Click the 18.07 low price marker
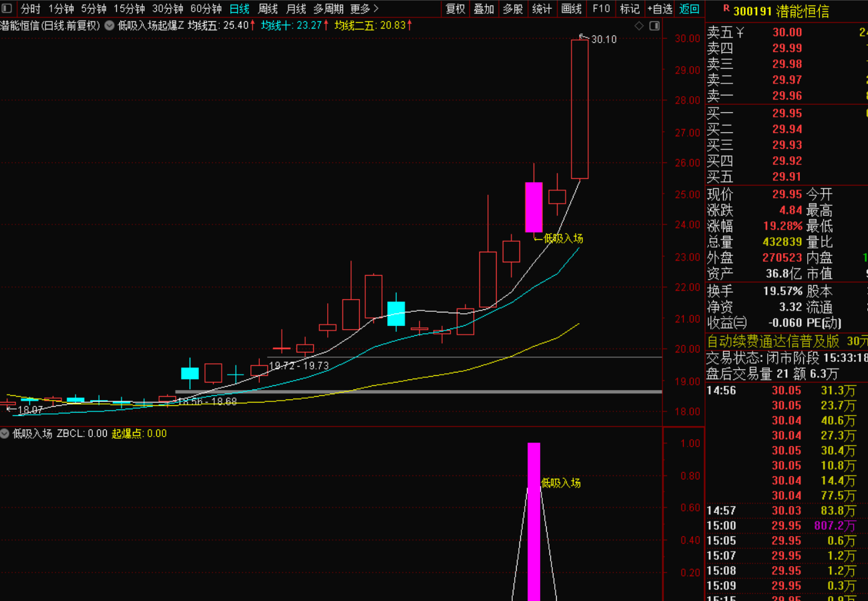This screenshot has width=868, height=601. click(29, 409)
